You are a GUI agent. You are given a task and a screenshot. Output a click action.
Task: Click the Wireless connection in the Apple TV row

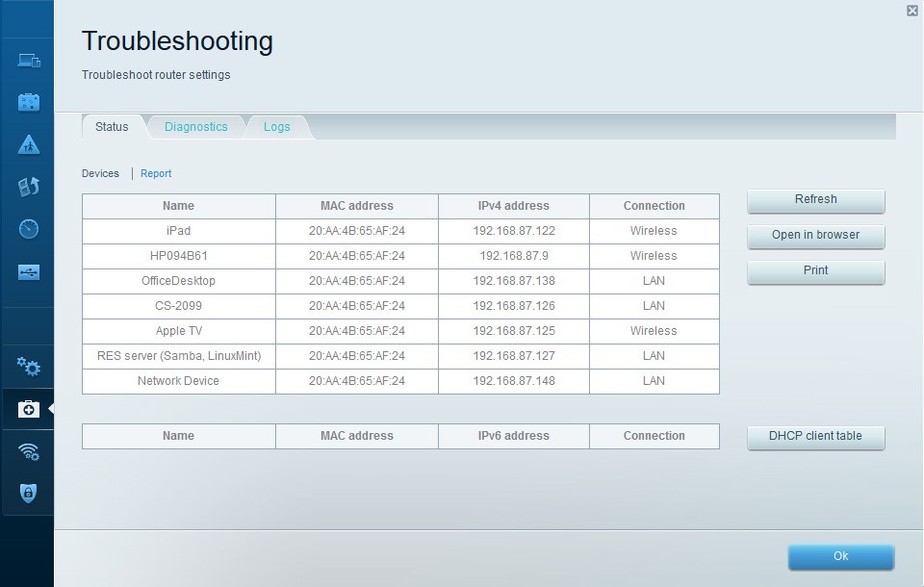pyautogui.click(x=654, y=331)
